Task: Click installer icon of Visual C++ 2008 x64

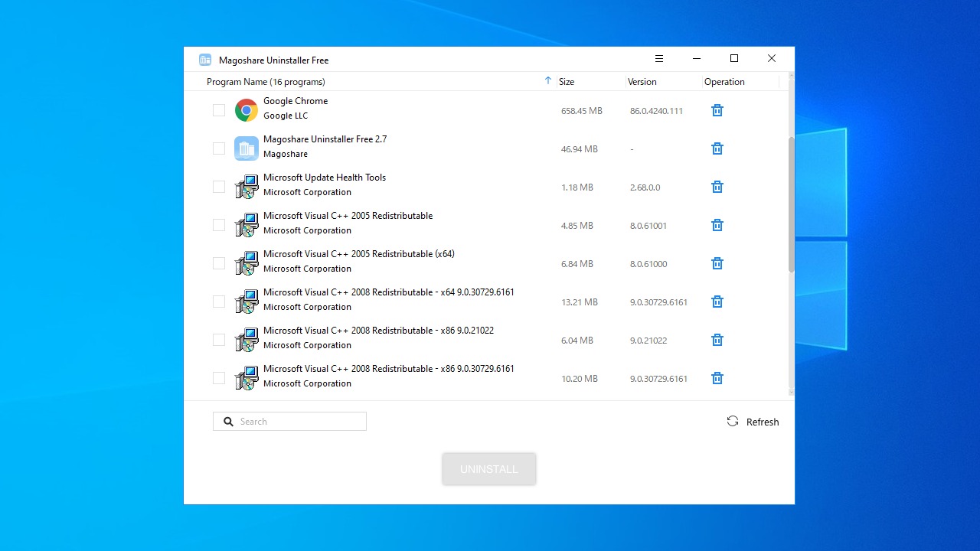Action: pos(247,302)
